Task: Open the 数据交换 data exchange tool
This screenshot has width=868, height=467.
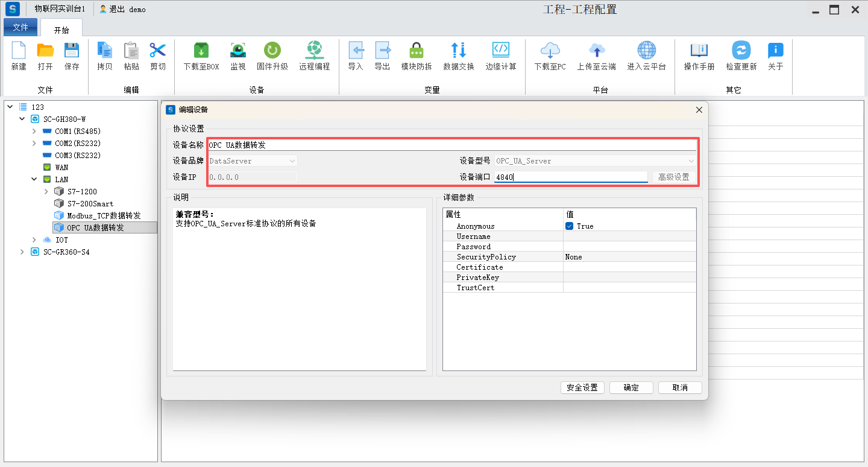Action: [458, 51]
